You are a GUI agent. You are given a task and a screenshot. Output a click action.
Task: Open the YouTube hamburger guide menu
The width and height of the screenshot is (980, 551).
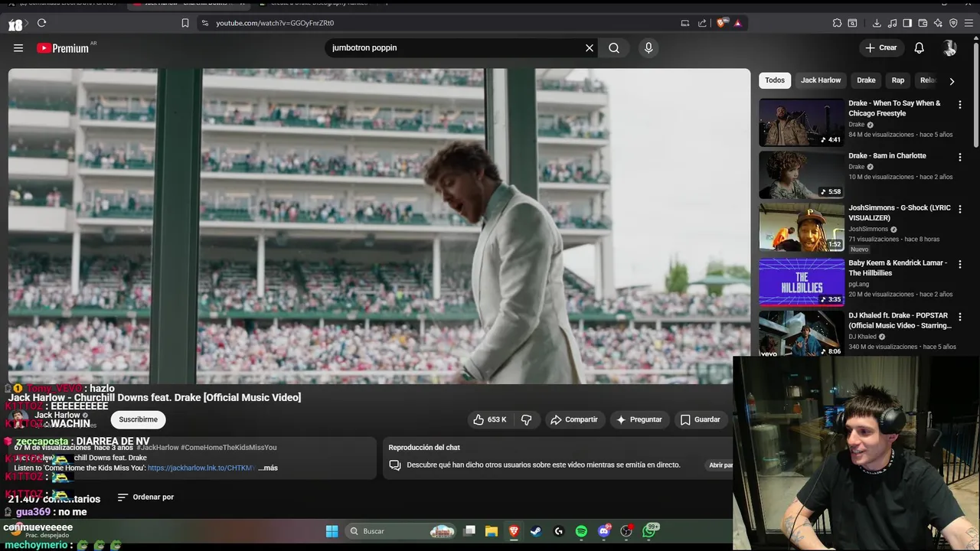[x=18, y=47]
